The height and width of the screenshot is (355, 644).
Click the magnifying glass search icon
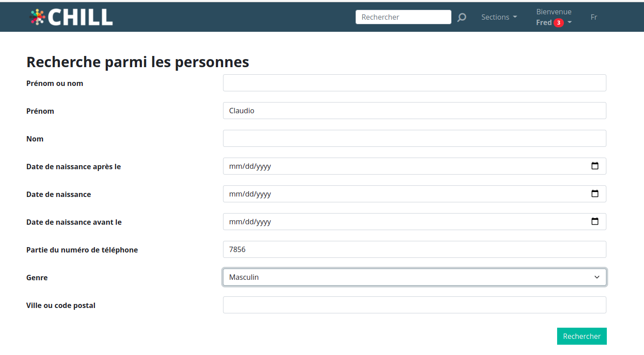(462, 17)
